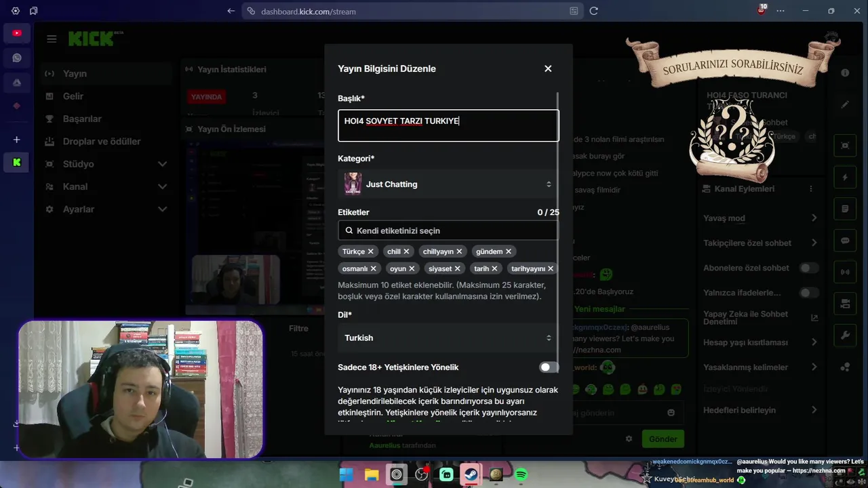Open Spotify from taskbar
The height and width of the screenshot is (488, 868).
(521, 474)
